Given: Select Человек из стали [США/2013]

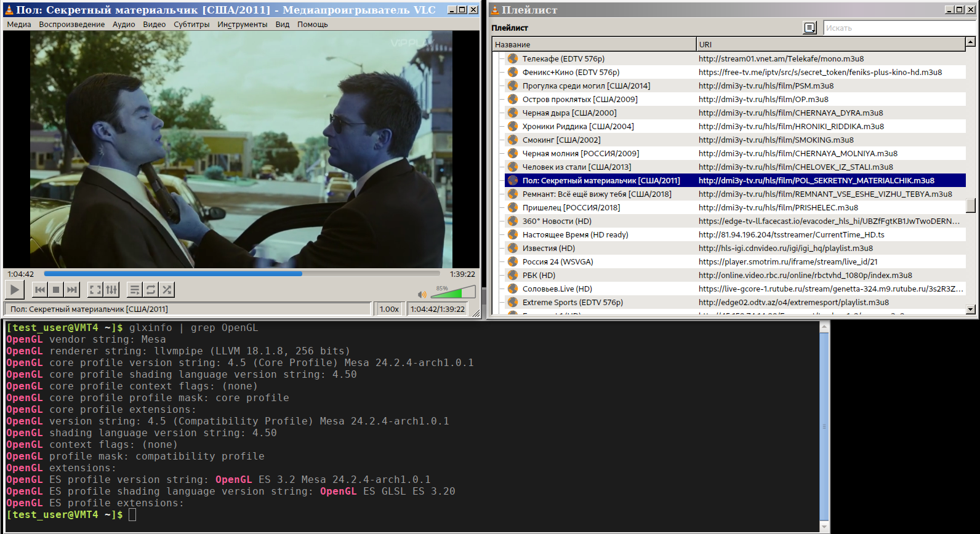Looking at the screenshot, I should click(735, 167).
